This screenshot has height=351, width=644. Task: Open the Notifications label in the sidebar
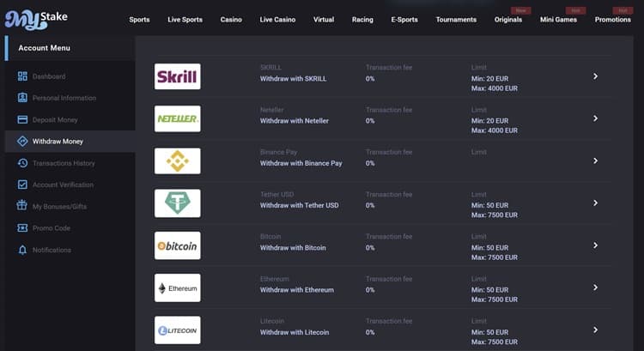click(52, 250)
